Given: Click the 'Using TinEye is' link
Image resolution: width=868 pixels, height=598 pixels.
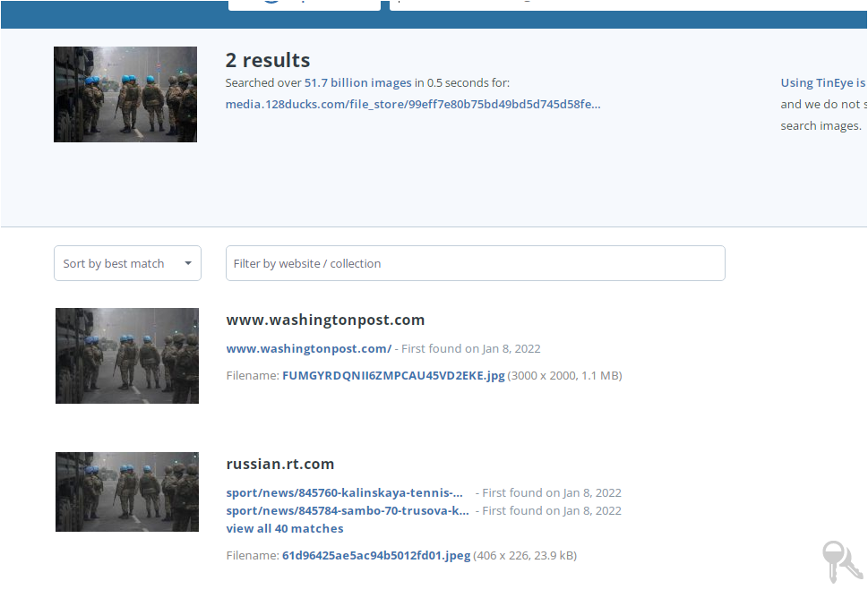Looking at the screenshot, I should pyautogui.click(x=822, y=83).
